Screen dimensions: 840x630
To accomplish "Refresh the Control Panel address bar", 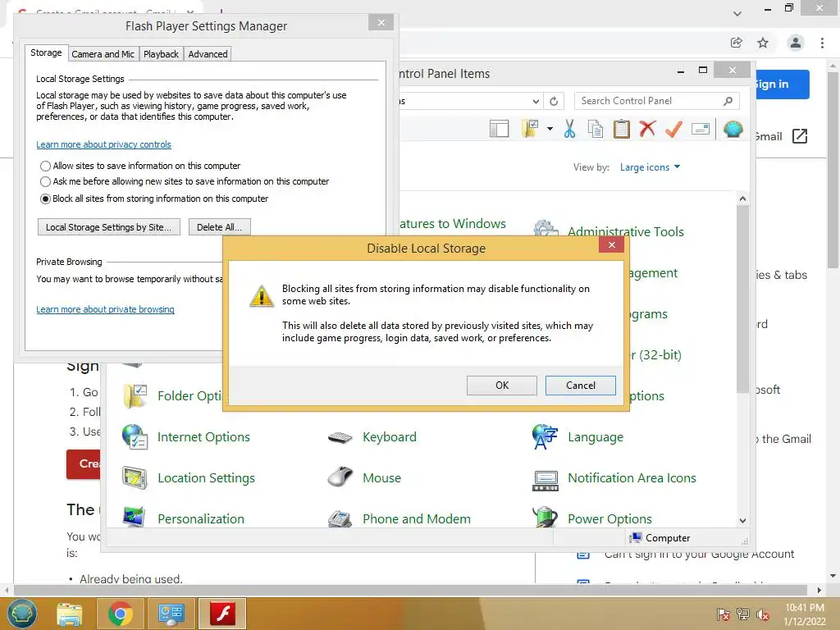I will (554, 101).
